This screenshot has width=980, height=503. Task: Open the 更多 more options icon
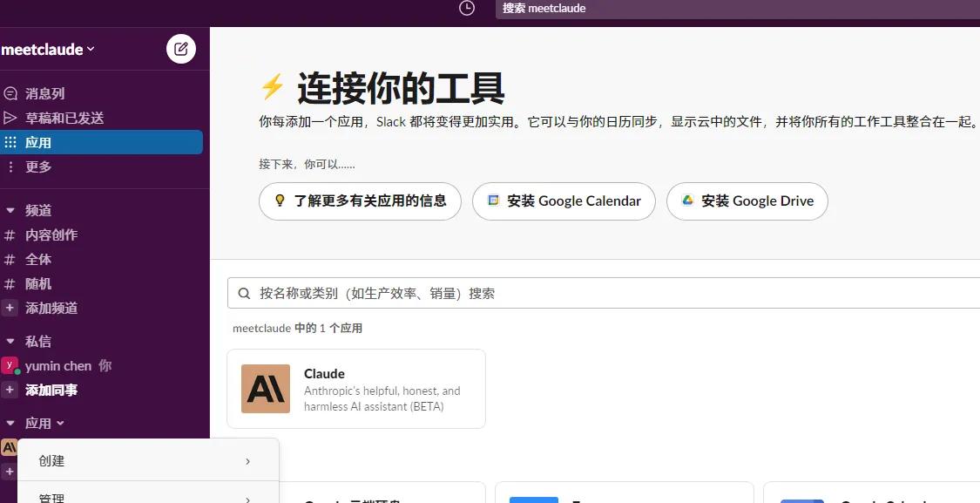pos(10,167)
